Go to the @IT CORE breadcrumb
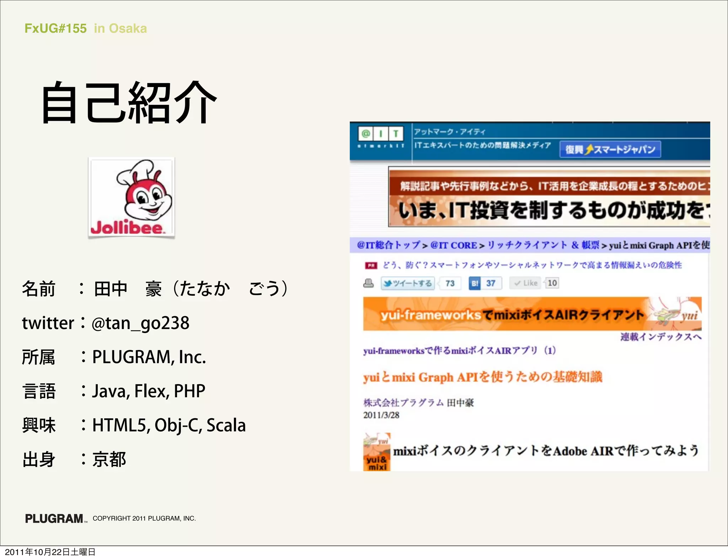Screen dimensions: 728x560 click(453, 245)
